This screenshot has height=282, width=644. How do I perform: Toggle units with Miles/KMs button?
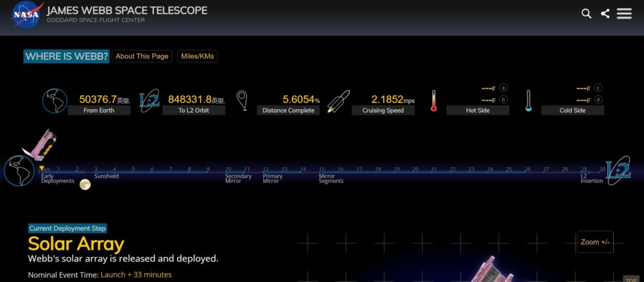point(198,56)
